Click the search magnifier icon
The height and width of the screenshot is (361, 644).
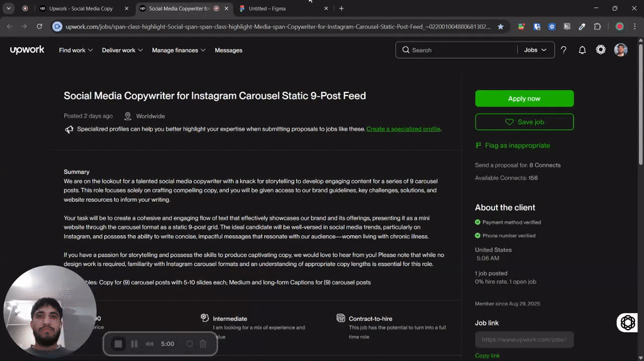tap(406, 50)
